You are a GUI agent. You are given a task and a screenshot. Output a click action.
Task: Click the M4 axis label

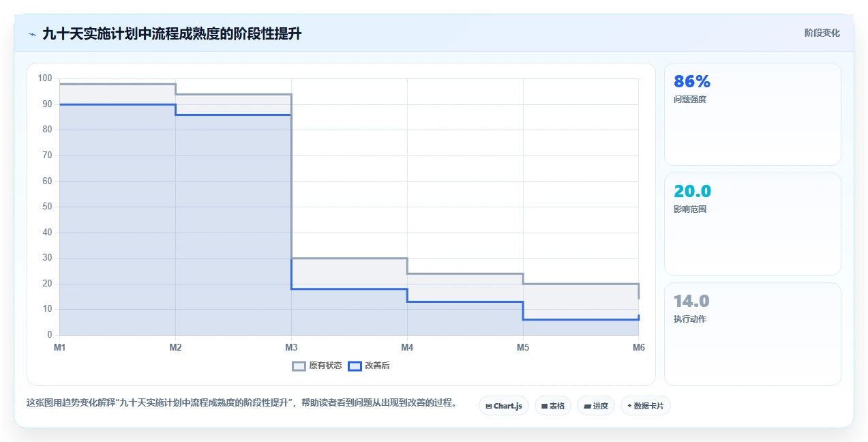point(407,348)
